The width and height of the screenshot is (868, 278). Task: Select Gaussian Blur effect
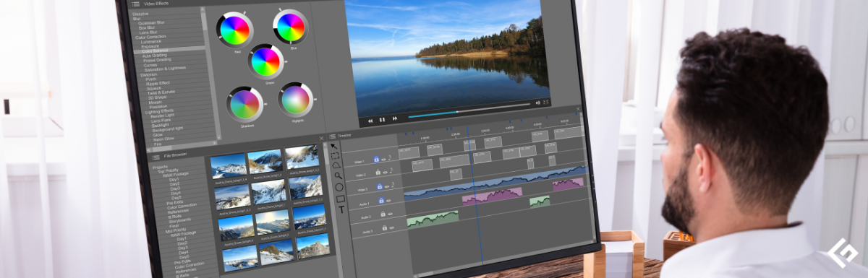pos(151,22)
